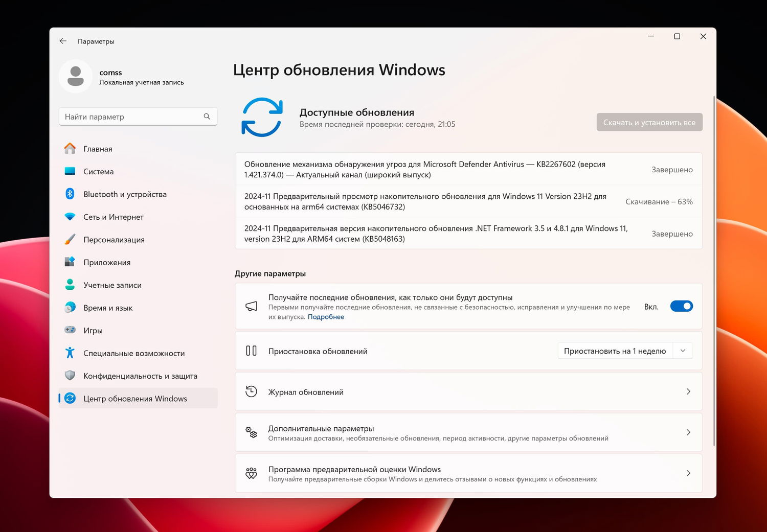The image size is (767, 532).
Task: Click the Defender Antivirus KB2267602 update row
Action: (468, 169)
